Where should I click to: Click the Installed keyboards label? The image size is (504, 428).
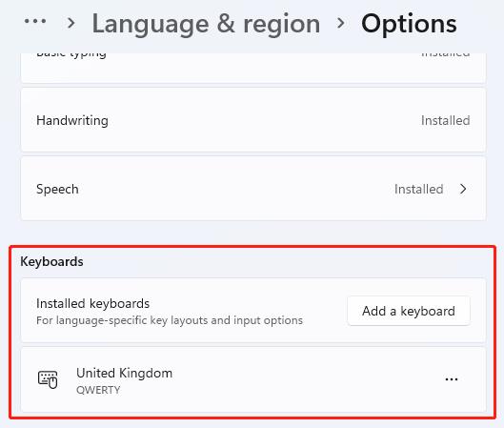pyautogui.click(x=93, y=303)
